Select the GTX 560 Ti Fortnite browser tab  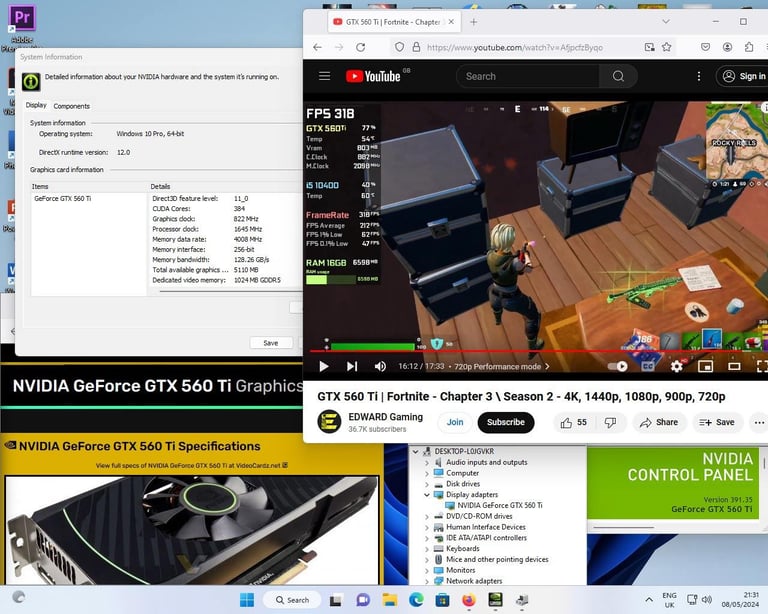tap(393, 22)
